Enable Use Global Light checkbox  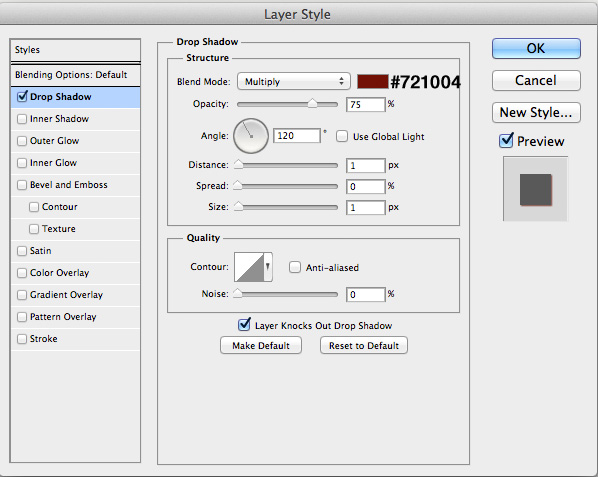pos(342,136)
